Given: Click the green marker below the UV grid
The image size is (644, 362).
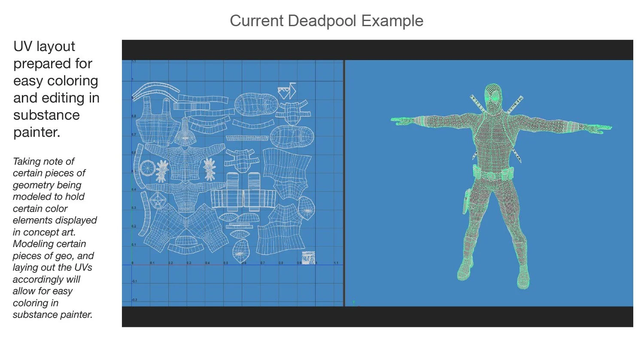Looking at the screenshot, I should pos(353,302).
